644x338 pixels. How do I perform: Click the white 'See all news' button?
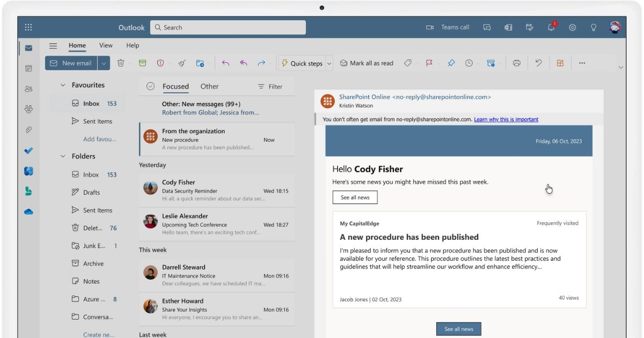click(x=355, y=197)
